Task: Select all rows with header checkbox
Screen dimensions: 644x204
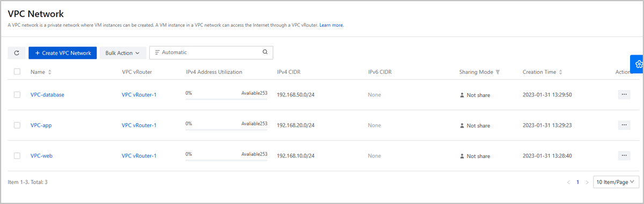Action: click(17, 72)
